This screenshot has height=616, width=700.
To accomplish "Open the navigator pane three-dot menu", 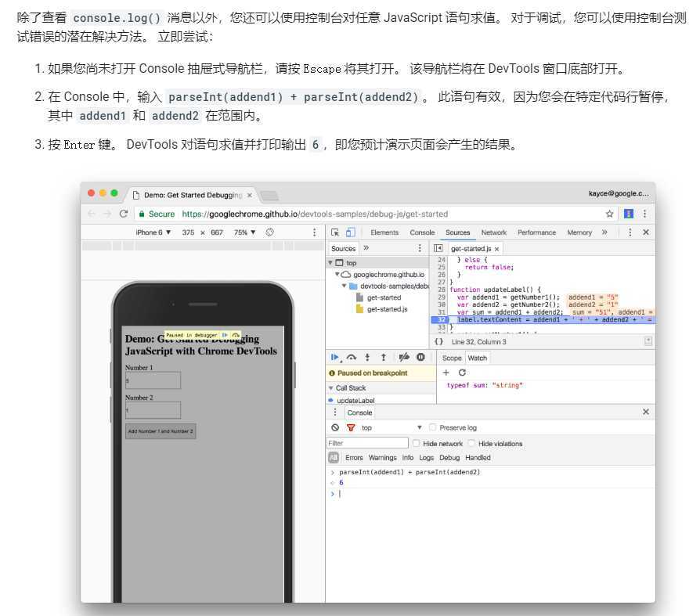I will coord(420,248).
